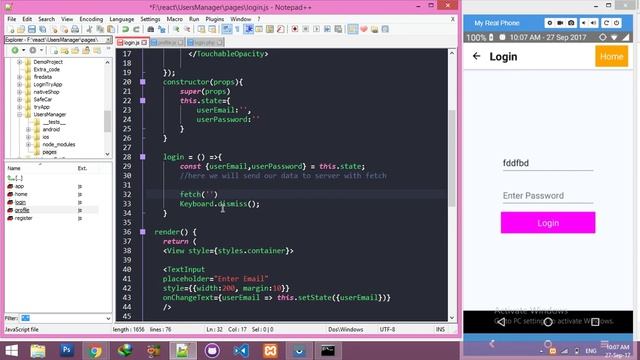Click the Playback macro toolbar icon
Viewport: 640px width, 360px height.
tap(316, 29)
